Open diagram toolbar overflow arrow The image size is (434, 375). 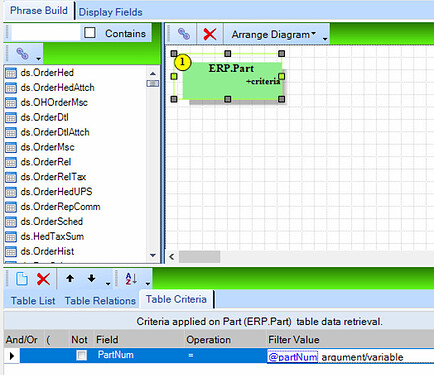[325, 39]
